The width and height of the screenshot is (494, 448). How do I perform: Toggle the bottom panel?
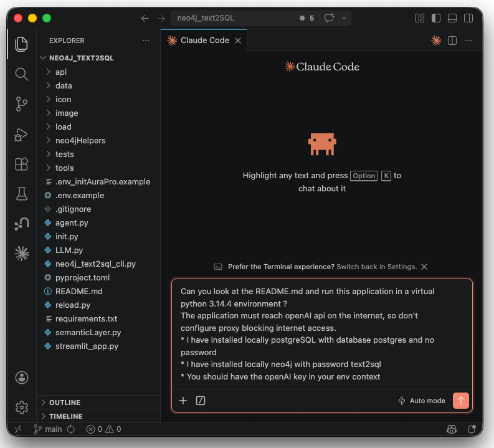(x=452, y=18)
